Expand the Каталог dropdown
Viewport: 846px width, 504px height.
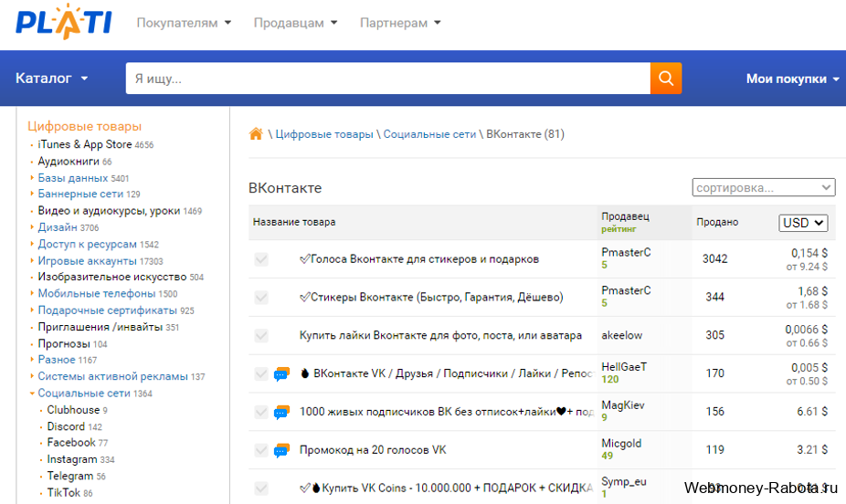[x=51, y=79]
